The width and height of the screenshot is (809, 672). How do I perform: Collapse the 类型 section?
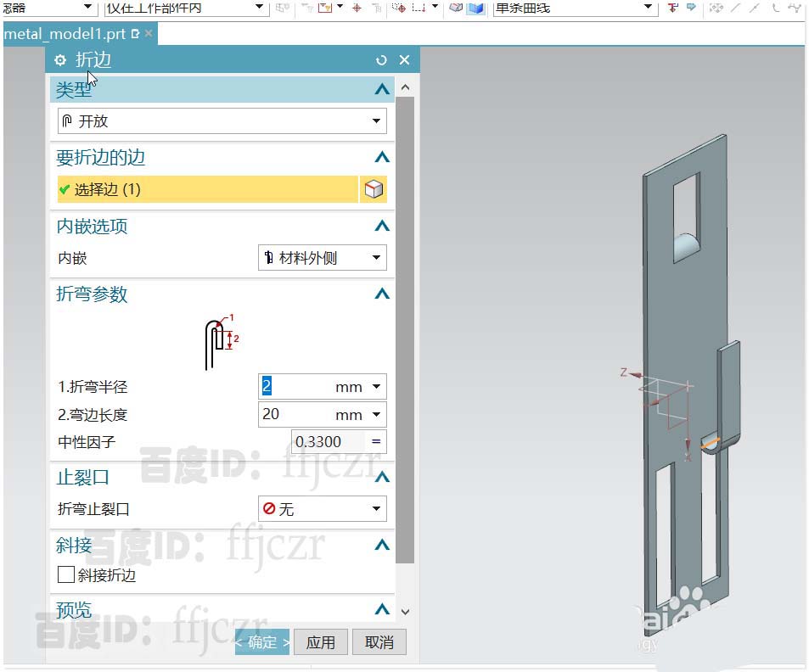382,89
